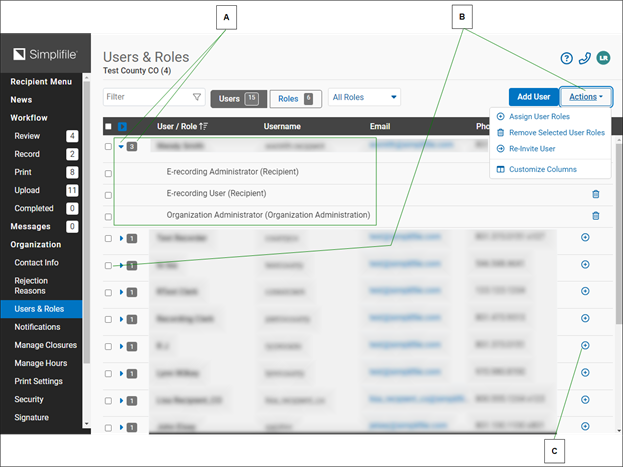Open the All Roles dropdown
Image resolution: width=623 pixels, height=467 pixels.
point(364,97)
